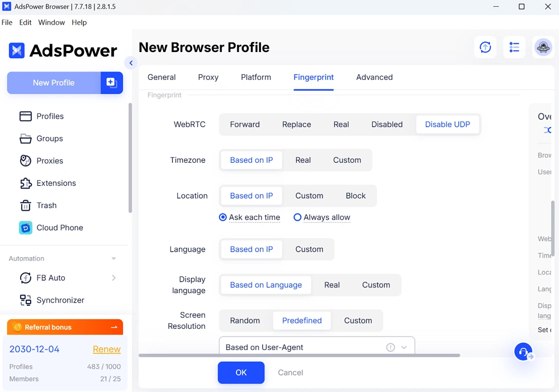
Task: Open the Trash section
Action: click(x=45, y=205)
